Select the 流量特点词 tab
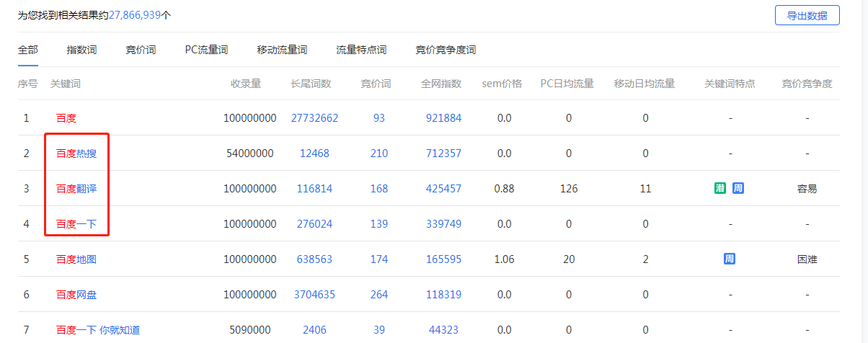Screen dimensions: 868x343 pos(361,50)
